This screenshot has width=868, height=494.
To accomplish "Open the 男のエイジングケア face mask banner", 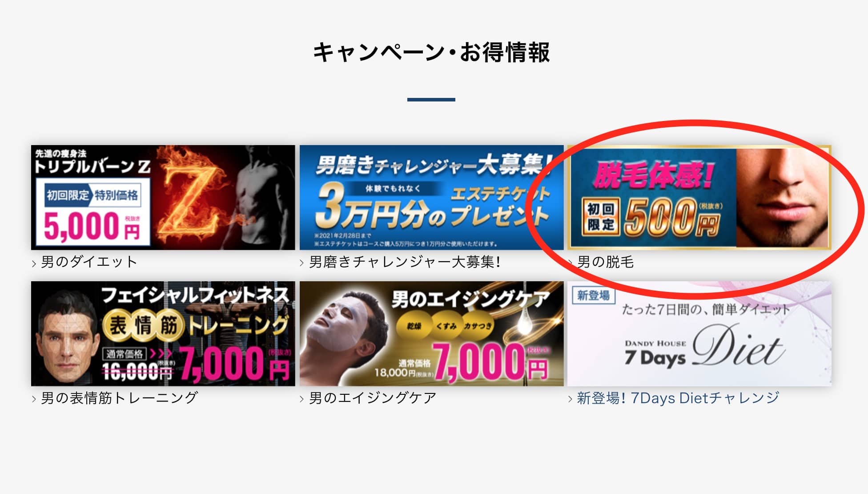I will tap(431, 333).
